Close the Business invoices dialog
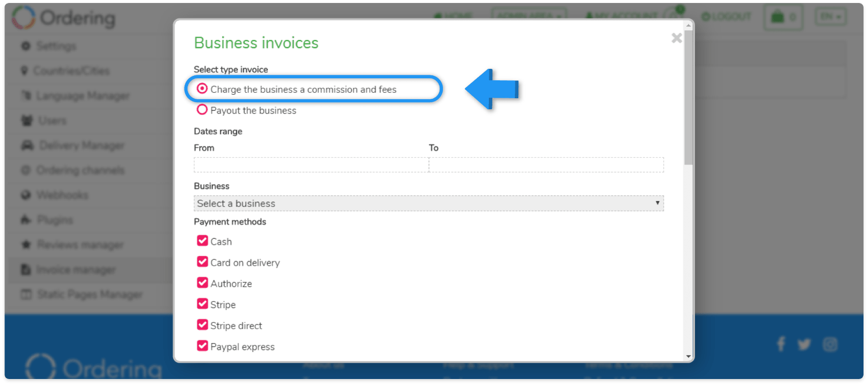The width and height of the screenshot is (868, 385). click(676, 38)
